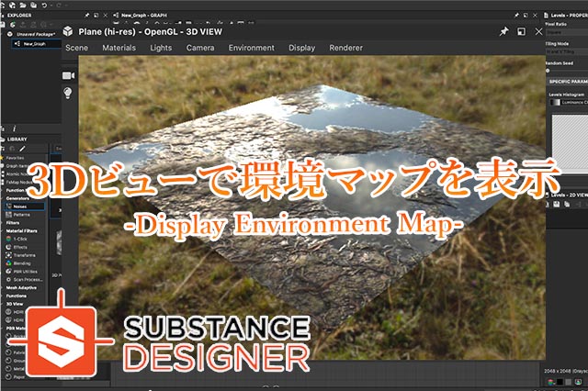Click the camera icon in 3D view

tap(68, 74)
